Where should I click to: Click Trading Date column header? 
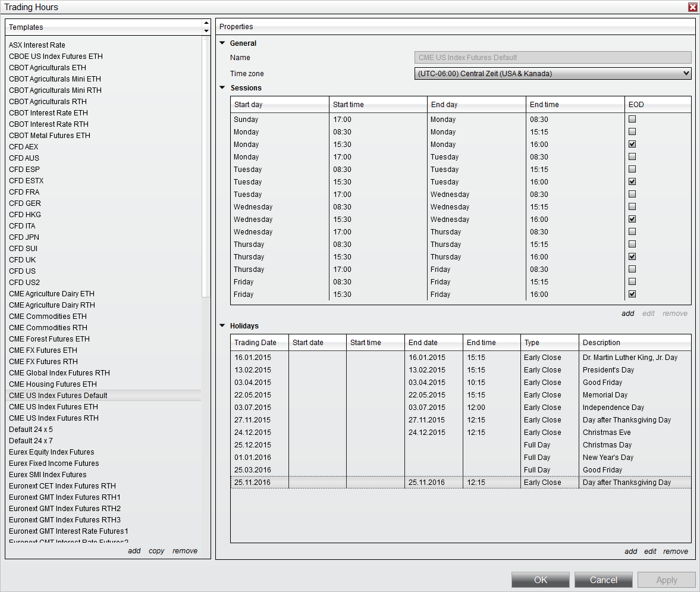(259, 343)
